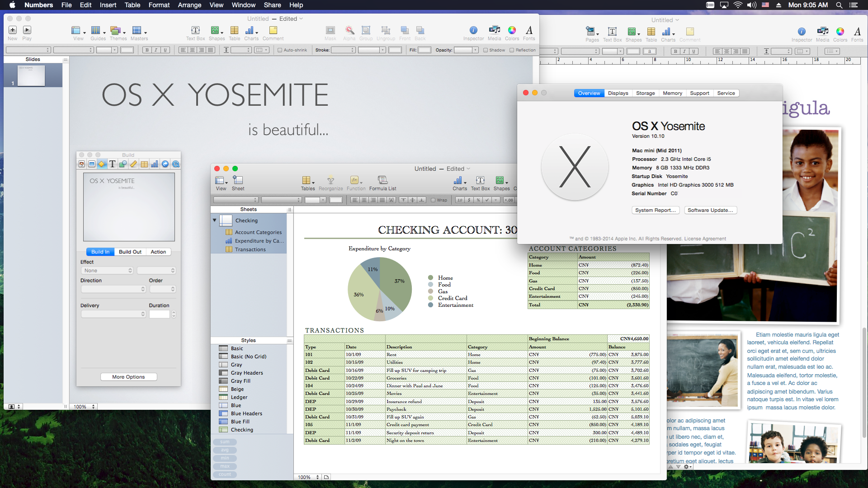868x488 pixels.
Task: Click the System Report... button
Action: coord(656,210)
